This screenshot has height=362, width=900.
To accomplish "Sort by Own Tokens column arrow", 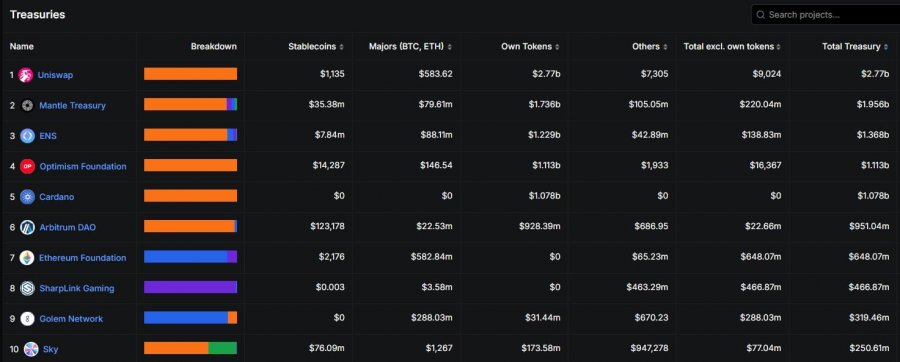I will click(x=557, y=47).
